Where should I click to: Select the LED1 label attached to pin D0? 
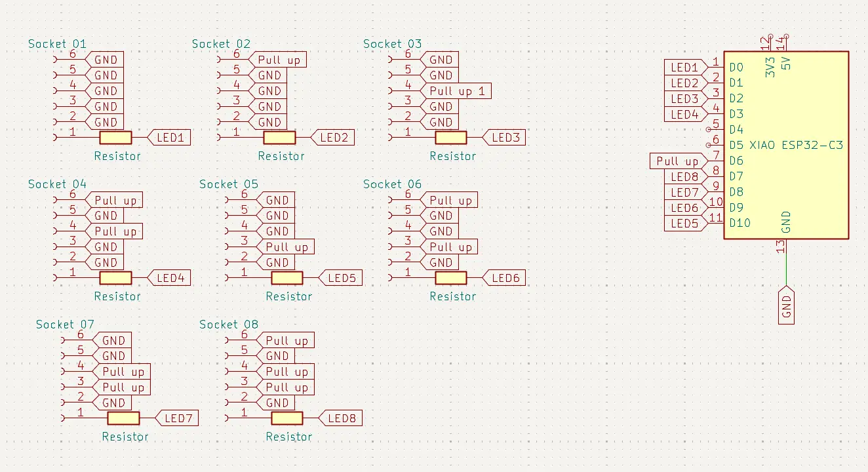tap(684, 68)
